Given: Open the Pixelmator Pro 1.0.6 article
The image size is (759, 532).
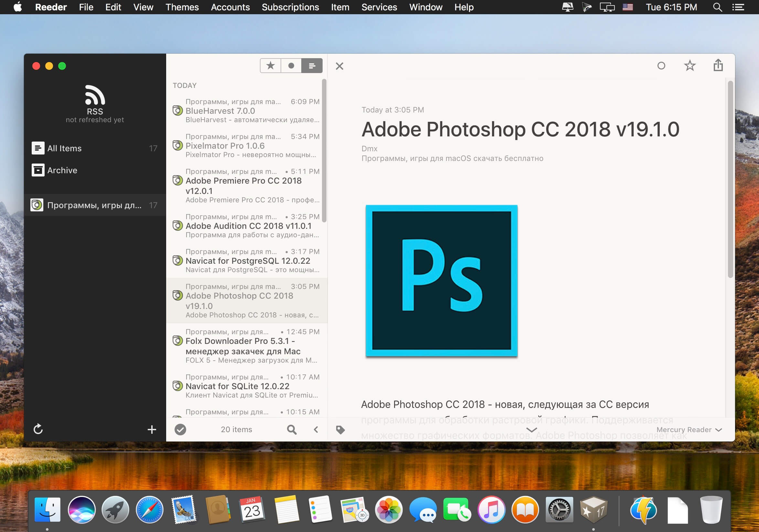Looking at the screenshot, I should click(x=247, y=145).
